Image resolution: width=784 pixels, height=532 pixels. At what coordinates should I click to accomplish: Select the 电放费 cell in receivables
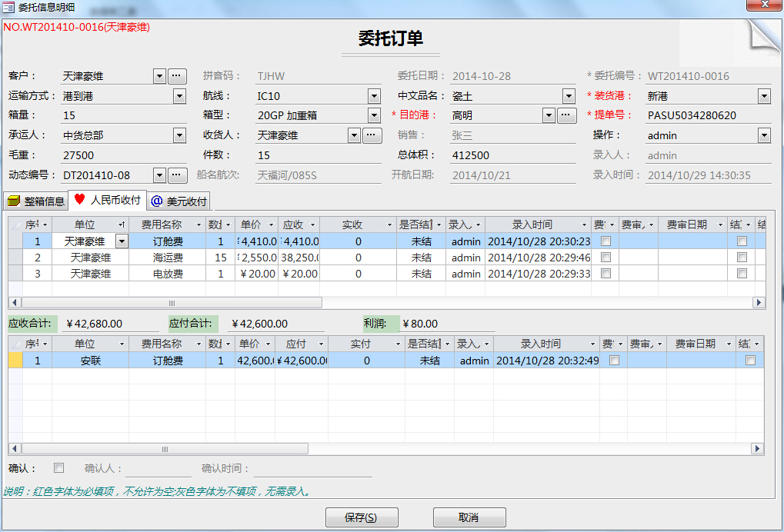[x=168, y=274]
